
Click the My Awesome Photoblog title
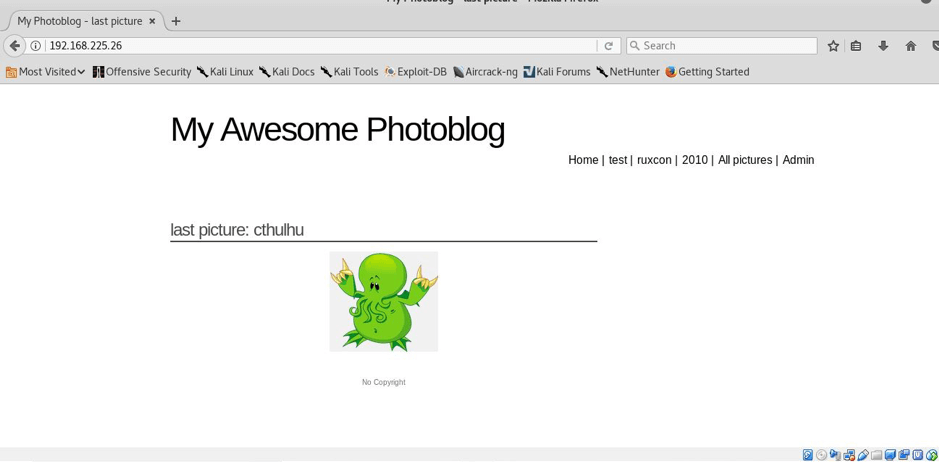338,129
